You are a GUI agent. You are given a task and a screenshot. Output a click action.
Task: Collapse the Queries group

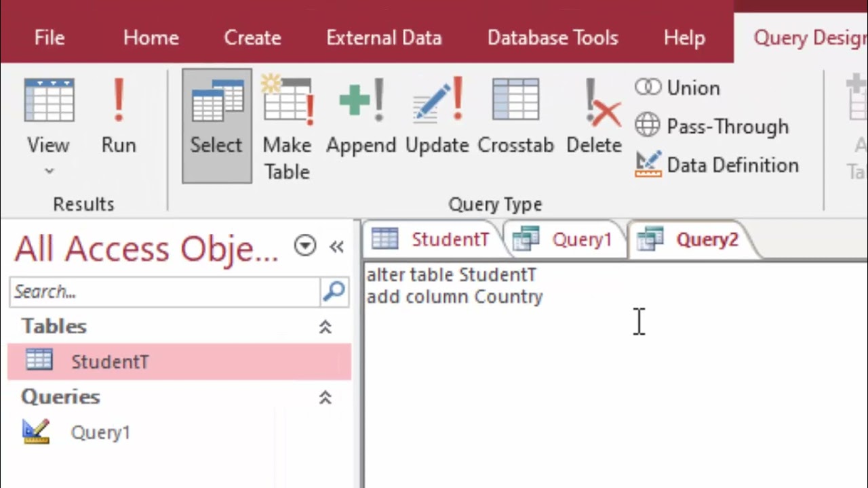click(325, 397)
